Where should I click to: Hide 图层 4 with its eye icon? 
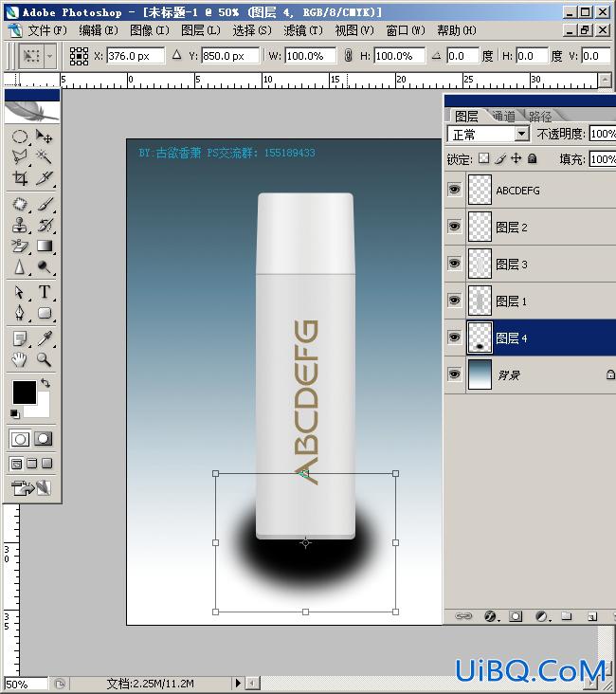pyautogui.click(x=454, y=338)
